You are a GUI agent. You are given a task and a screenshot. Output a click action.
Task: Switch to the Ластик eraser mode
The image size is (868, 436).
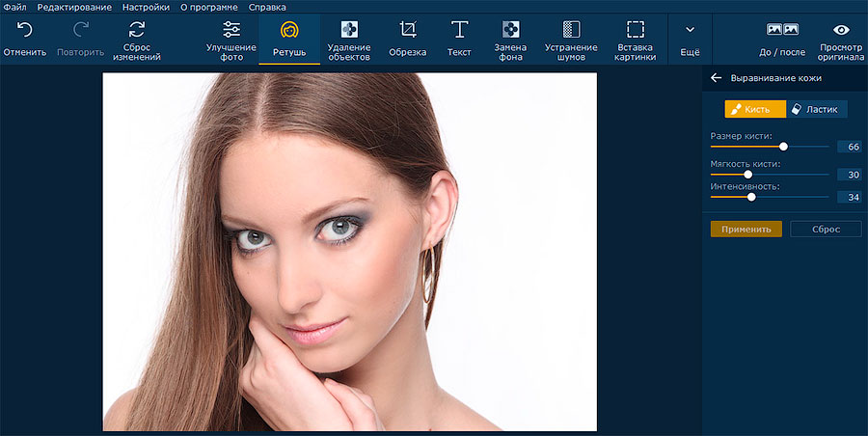point(817,109)
